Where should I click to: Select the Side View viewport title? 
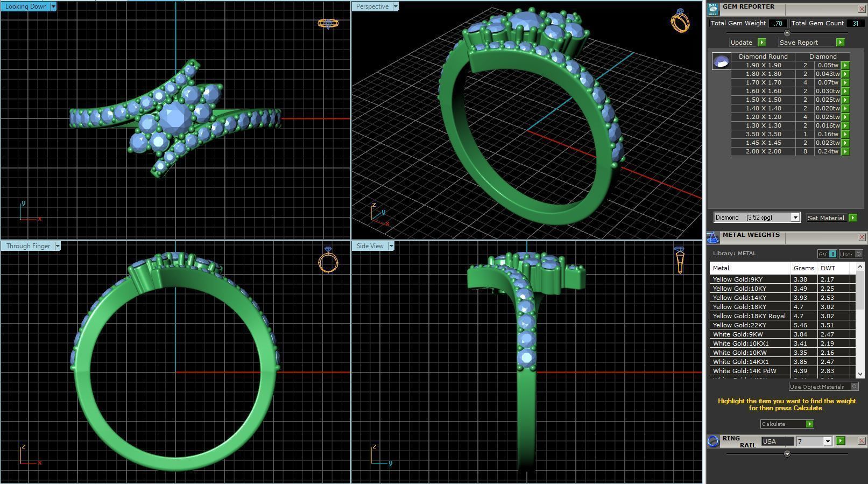[x=370, y=246]
